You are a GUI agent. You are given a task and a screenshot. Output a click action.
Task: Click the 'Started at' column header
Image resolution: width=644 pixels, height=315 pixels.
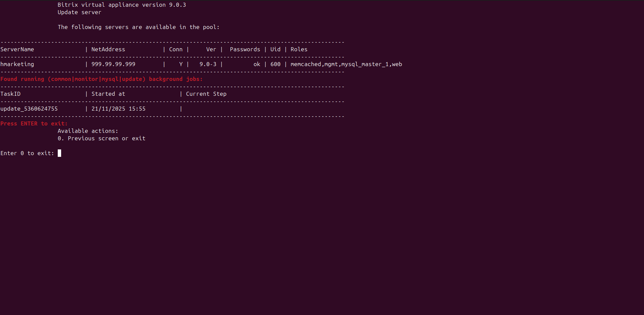(x=108, y=94)
